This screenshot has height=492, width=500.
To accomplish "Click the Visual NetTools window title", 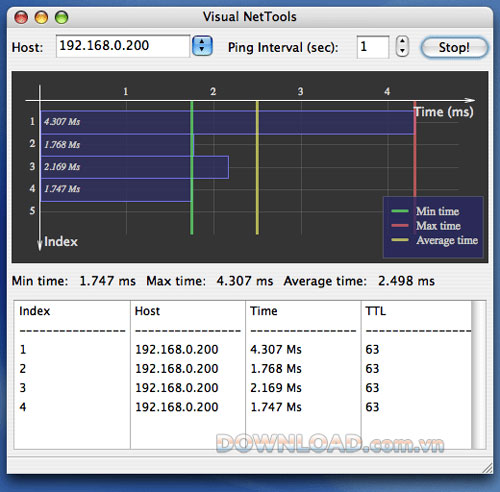I will pos(250,17).
